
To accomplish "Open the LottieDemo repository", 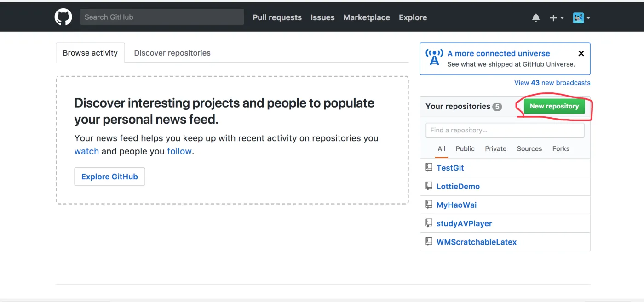I will [458, 186].
